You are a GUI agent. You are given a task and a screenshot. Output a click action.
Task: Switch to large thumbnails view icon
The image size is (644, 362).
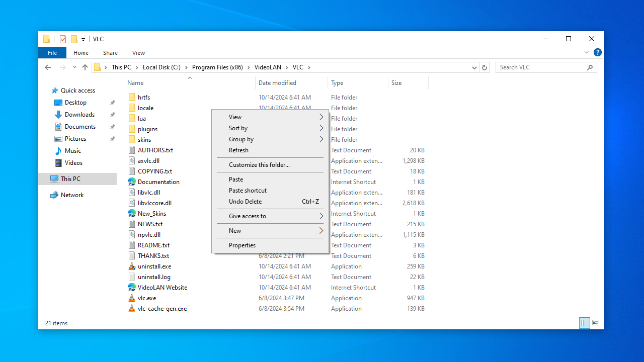click(596, 323)
